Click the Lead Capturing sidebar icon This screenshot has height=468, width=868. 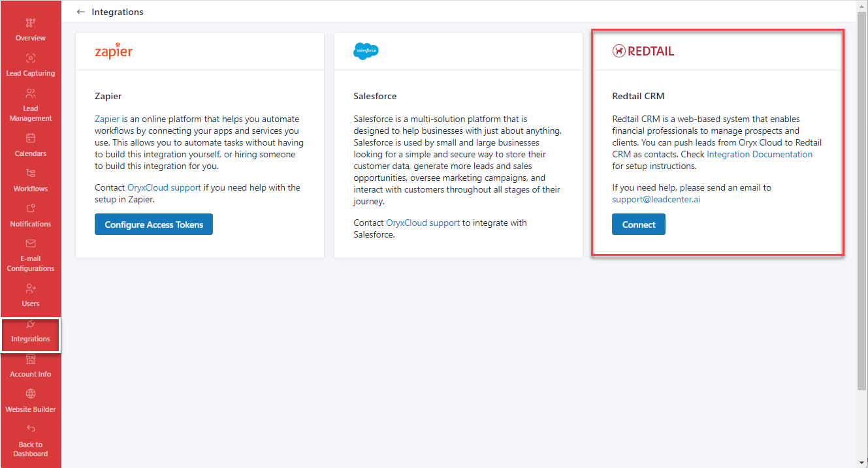coord(31,58)
